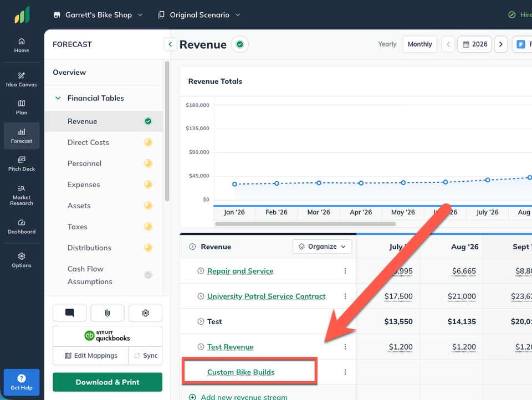The width and height of the screenshot is (532, 400).
Task: Expand the Test Revenue row
Action: [201, 347]
